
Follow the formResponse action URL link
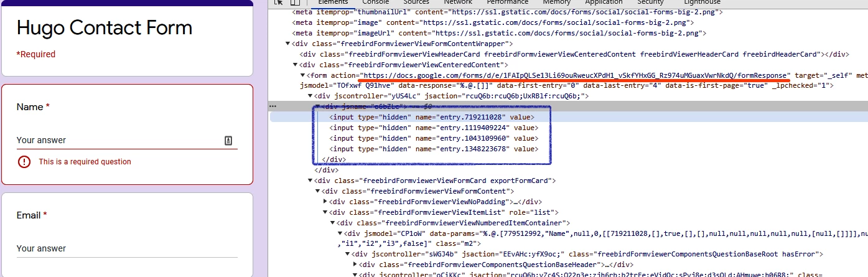(578, 75)
